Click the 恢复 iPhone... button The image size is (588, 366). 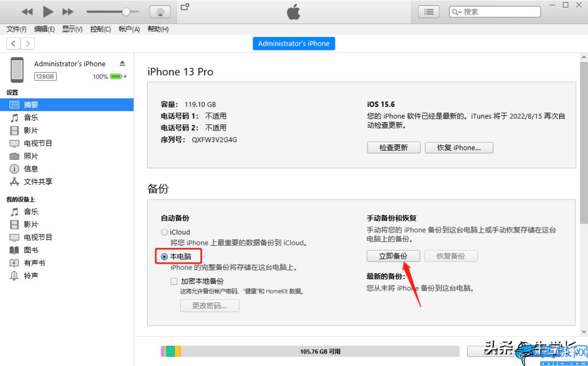pos(459,147)
